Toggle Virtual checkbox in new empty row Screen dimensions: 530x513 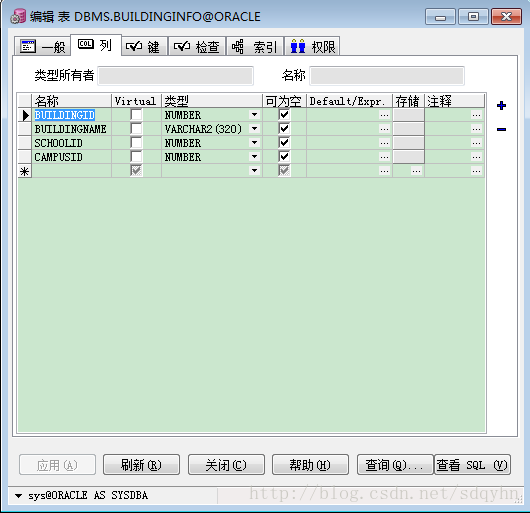coord(136,170)
